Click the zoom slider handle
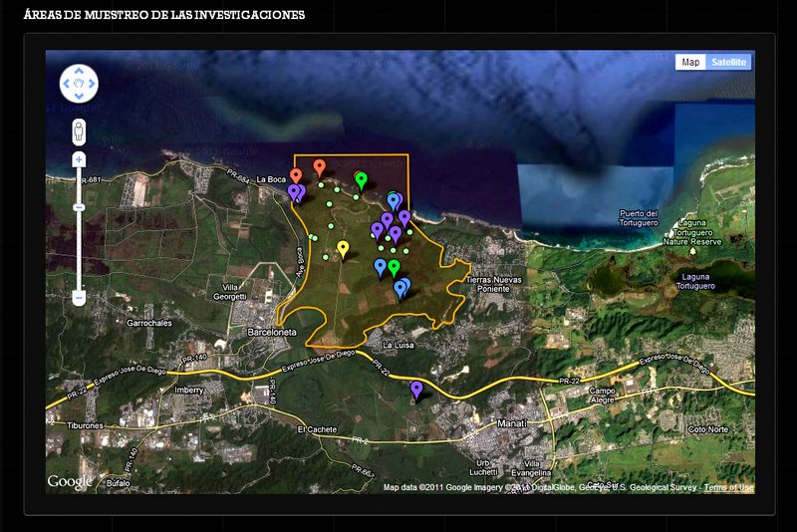The image size is (797, 532). [79, 206]
